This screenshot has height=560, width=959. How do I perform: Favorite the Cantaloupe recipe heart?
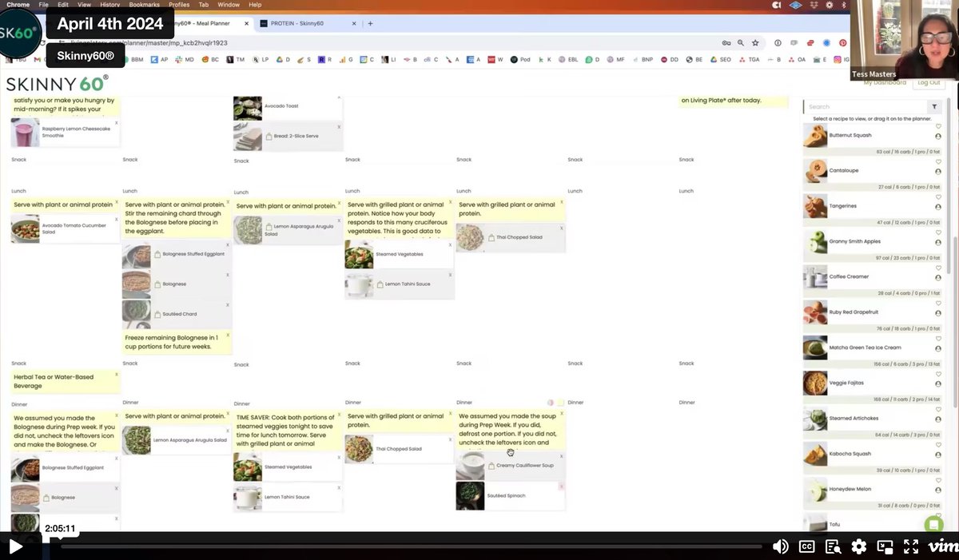coord(938,162)
